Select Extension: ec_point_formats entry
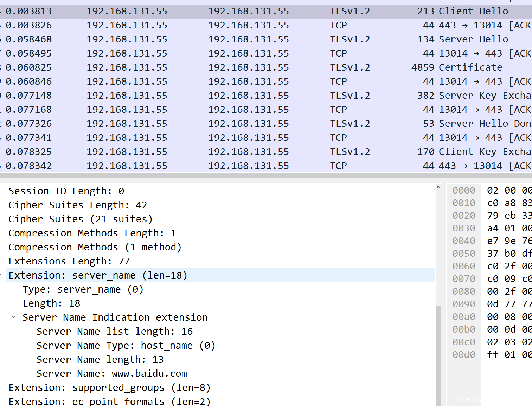Viewport: 532px width, 406px height. click(x=109, y=401)
